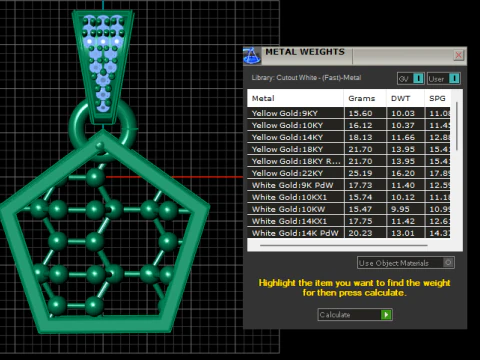Sort by the SPG column header
Image resolution: width=480 pixels, height=360 pixels.
click(437, 98)
